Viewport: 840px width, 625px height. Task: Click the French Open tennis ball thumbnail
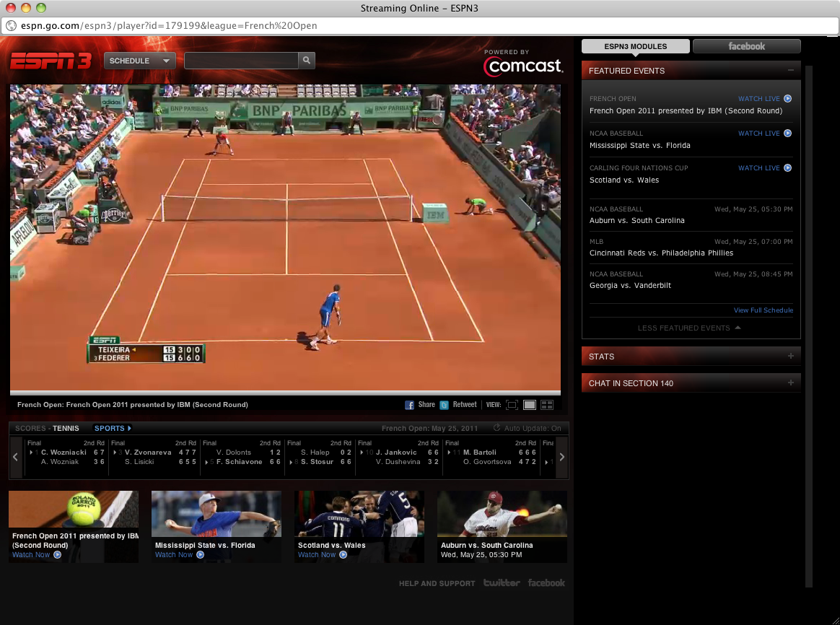(74, 510)
